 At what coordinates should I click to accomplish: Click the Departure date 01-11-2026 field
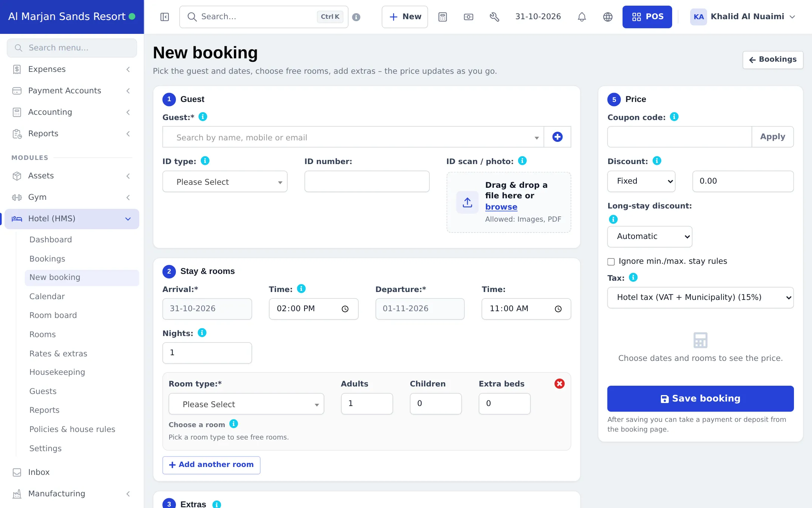[420, 309]
